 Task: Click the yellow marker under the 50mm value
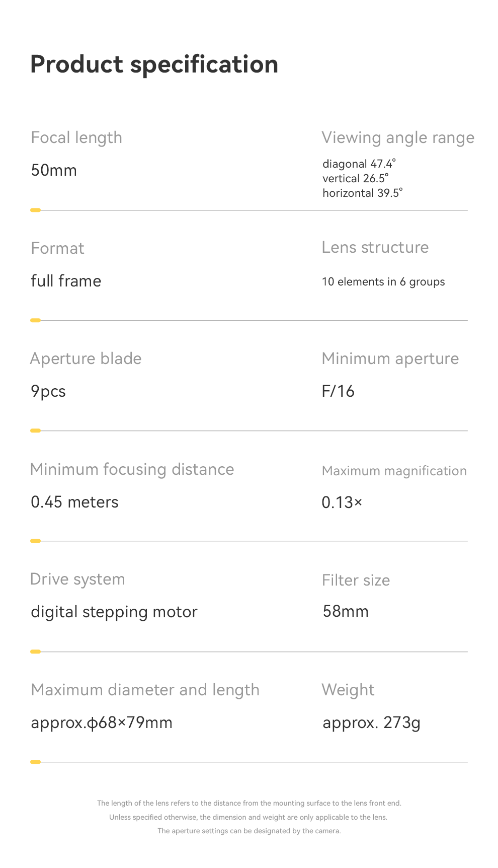click(35, 210)
